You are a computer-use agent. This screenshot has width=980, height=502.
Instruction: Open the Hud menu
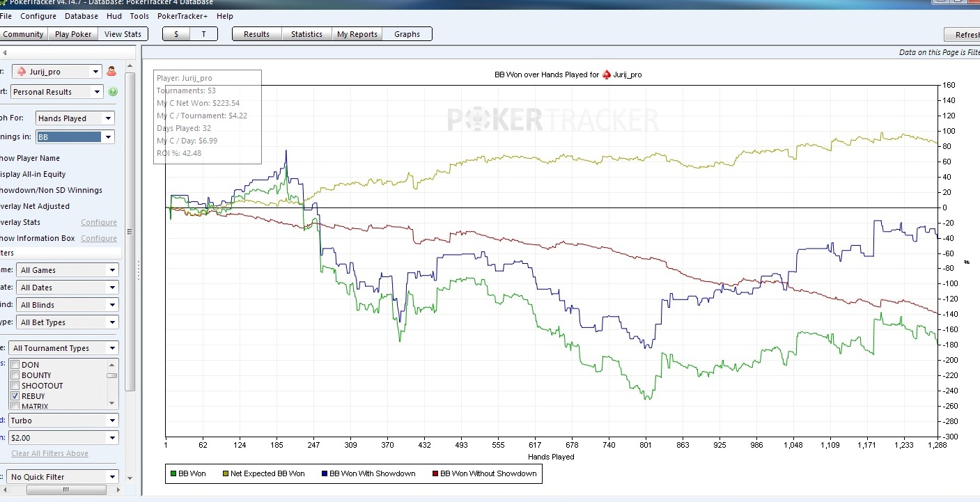click(114, 16)
